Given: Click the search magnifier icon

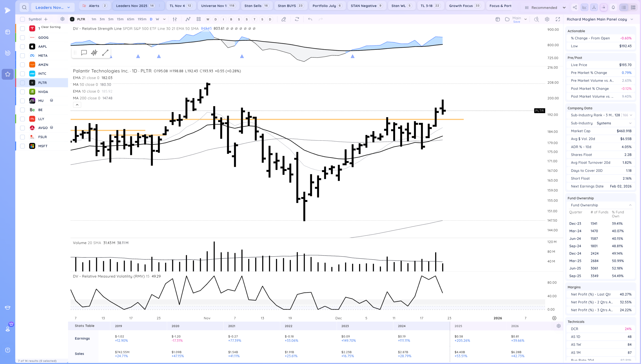Looking at the screenshot, I should (24, 8).
